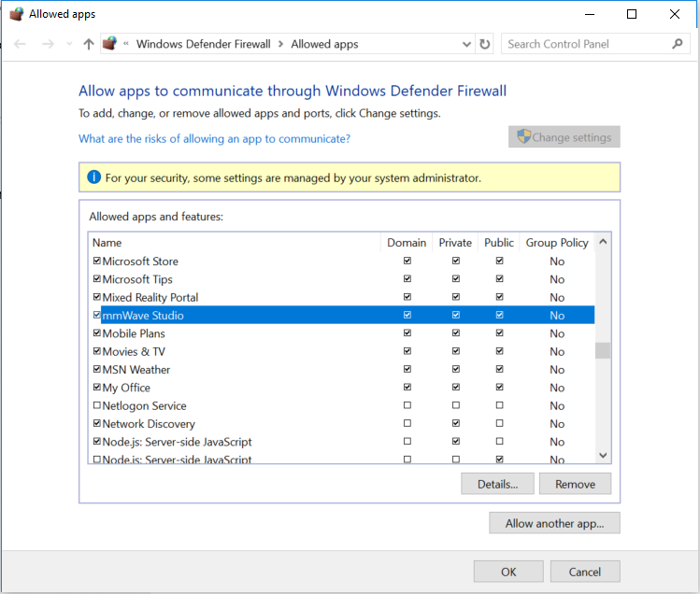The image size is (700, 594).
Task: Toggle Mobile Plans Domain checkbox
Action: [407, 332]
